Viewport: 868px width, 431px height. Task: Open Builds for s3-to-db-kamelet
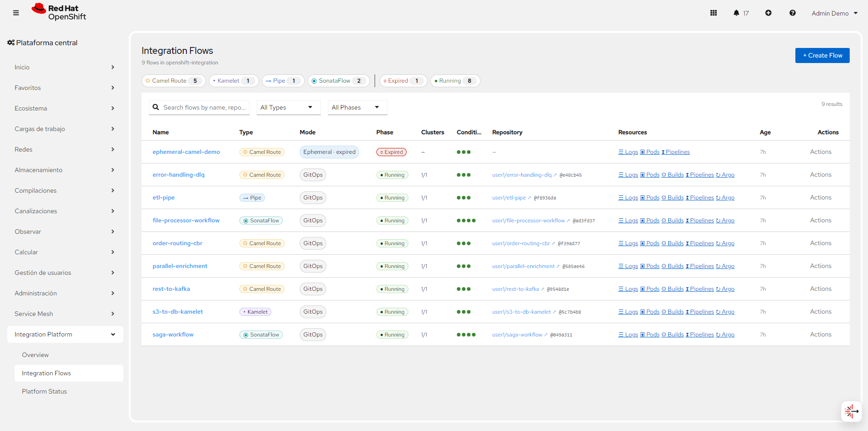672,312
